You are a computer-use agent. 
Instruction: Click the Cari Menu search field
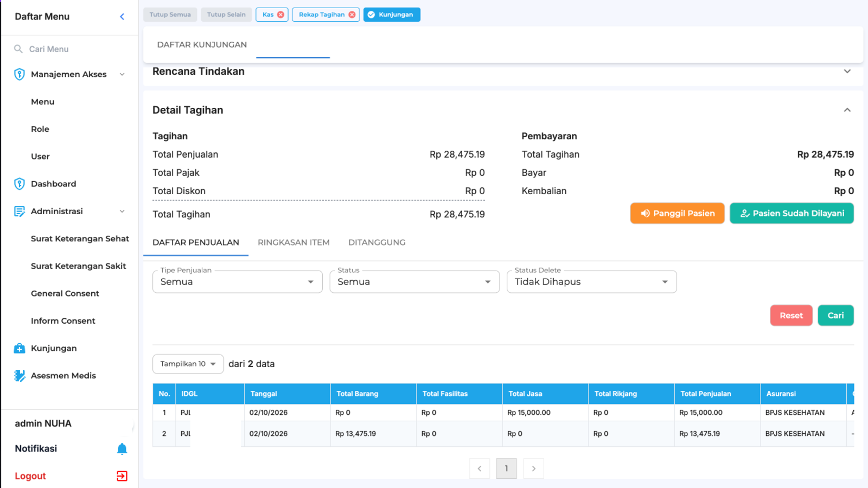tap(69, 49)
